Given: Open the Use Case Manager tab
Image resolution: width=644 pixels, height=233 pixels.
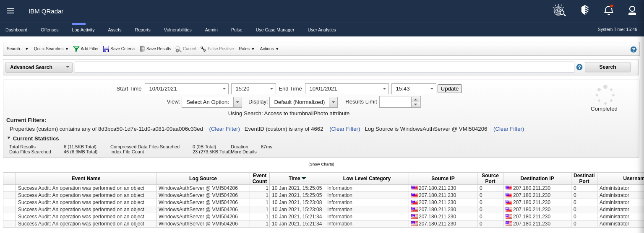Looking at the screenshot, I should (x=275, y=30).
